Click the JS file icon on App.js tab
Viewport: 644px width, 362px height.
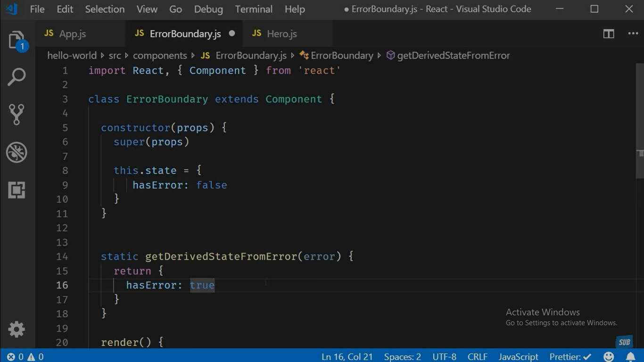pos(49,33)
